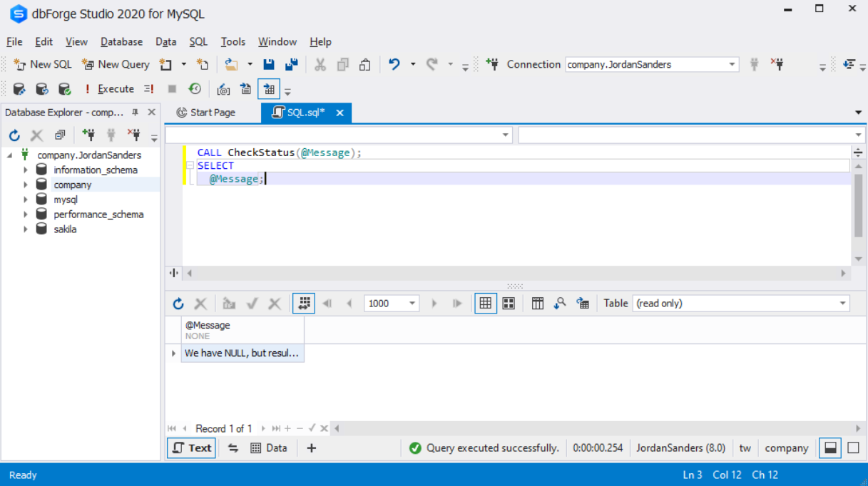
Task: Click the database edit icon with pencil
Action: [19, 89]
